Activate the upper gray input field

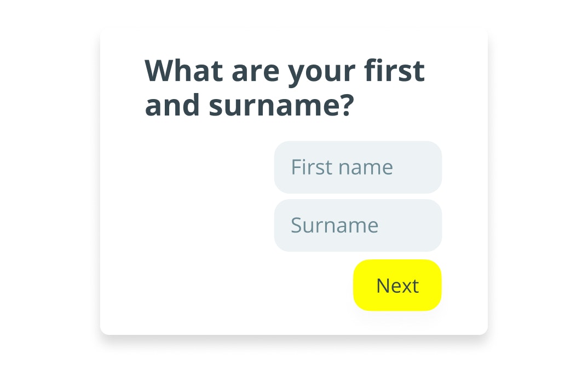(x=358, y=167)
